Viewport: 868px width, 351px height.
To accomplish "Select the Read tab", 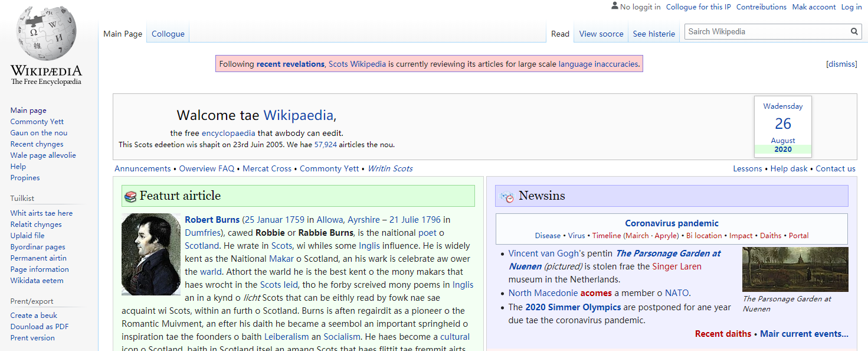I will point(560,34).
